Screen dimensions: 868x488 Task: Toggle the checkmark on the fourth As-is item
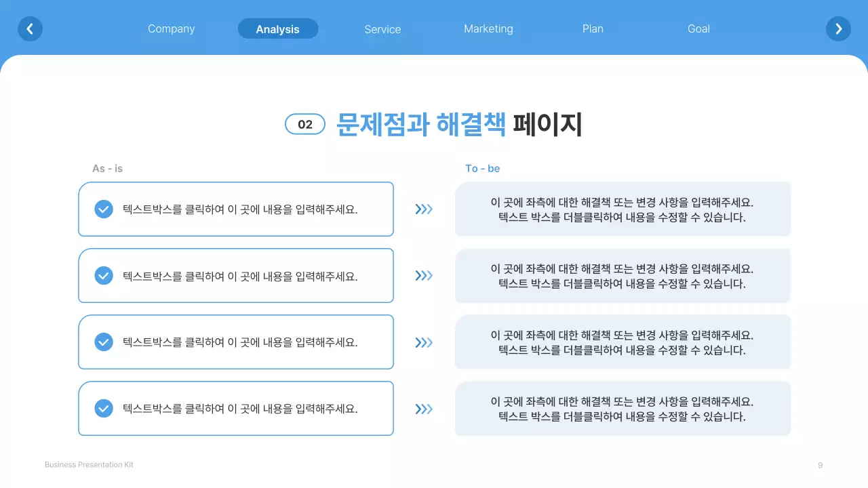104,409
